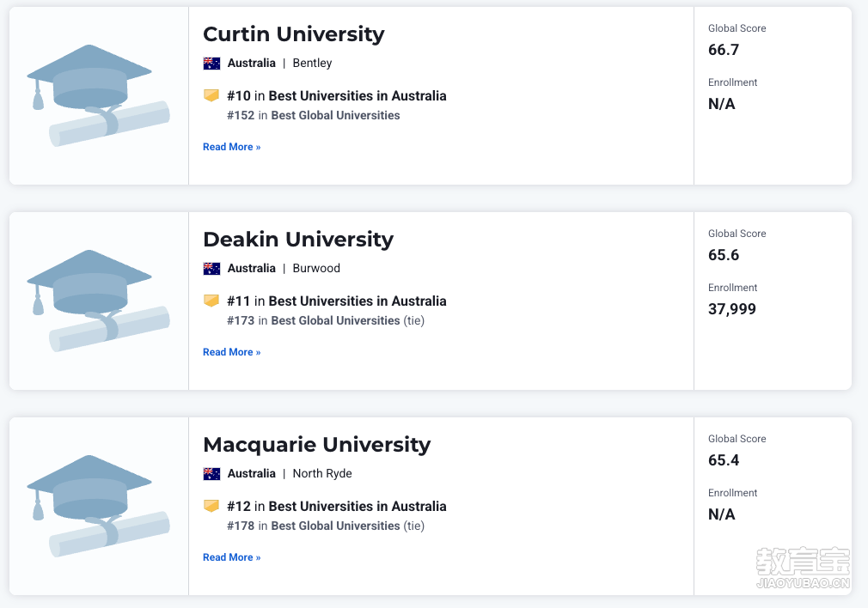Viewport: 868px width, 608px height.
Task: Click the Australian flag icon under Deakin University
Action: click(211, 268)
